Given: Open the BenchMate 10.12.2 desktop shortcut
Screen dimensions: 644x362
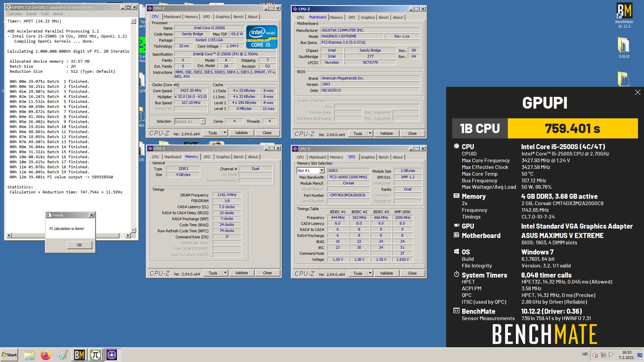Looking at the screenshot, I should click(x=624, y=15).
